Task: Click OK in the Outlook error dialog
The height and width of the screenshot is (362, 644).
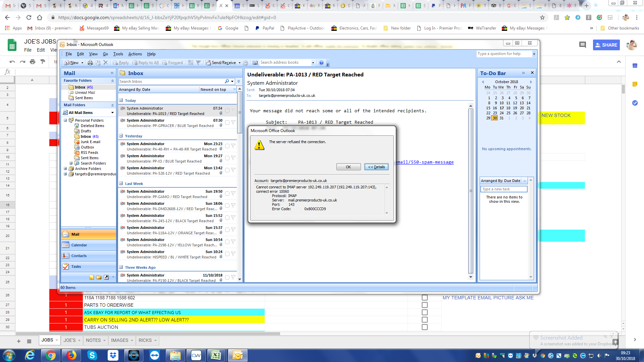Action: pyautogui.click(x=348, y=167)
